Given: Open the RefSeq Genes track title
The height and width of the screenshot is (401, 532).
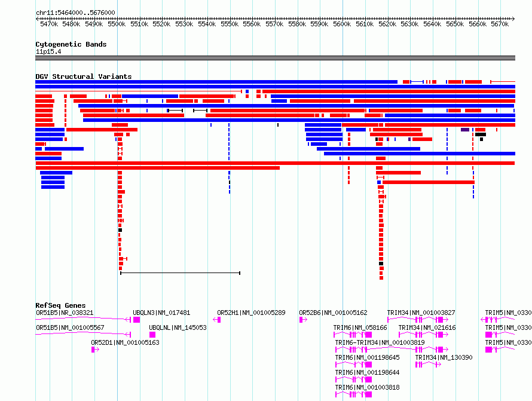Looking at the screenshot, I should (x=60, y=305).
